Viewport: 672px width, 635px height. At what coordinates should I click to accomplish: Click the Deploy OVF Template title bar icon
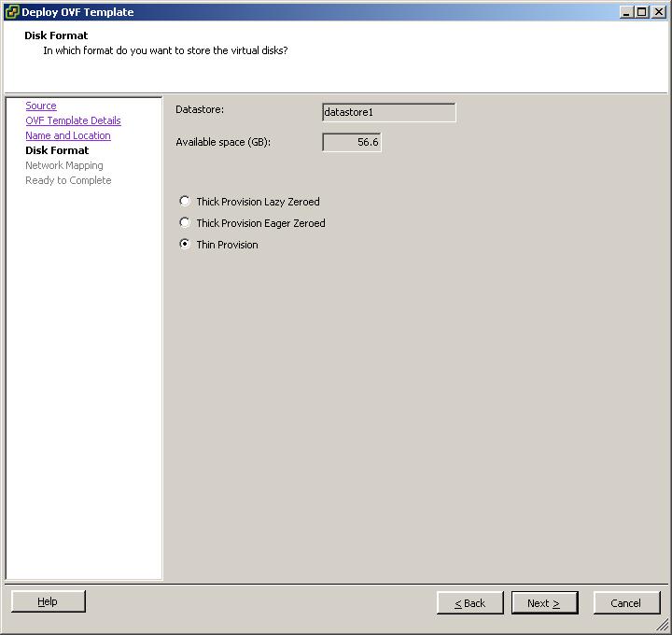[11, 11]
